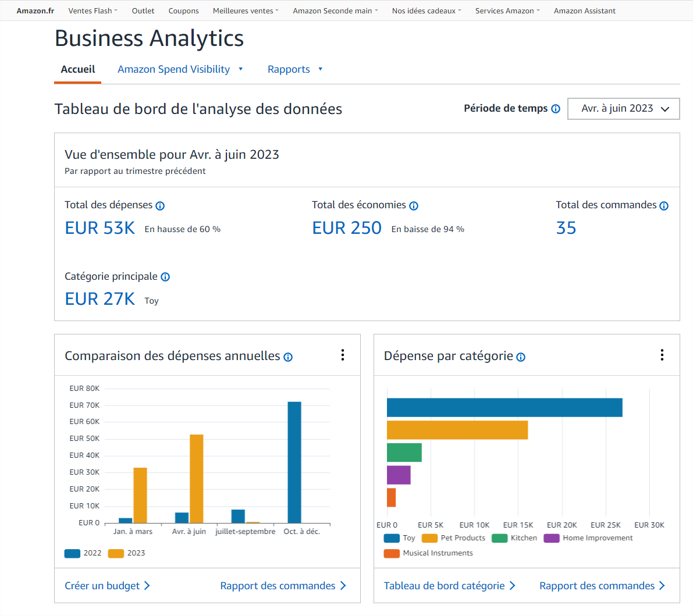The width and height of the screenshot is (693, 616).
Task: Open the Avr. à juin 2023 period dropdown
Action: click(x=623, y=109)
